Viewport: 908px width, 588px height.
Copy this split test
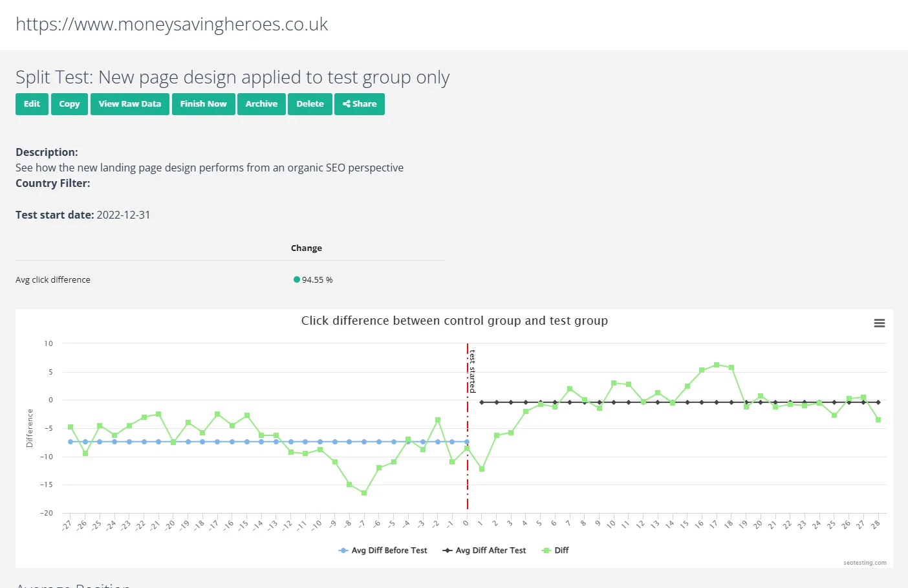pyautogui.click(x=69, y=103)
